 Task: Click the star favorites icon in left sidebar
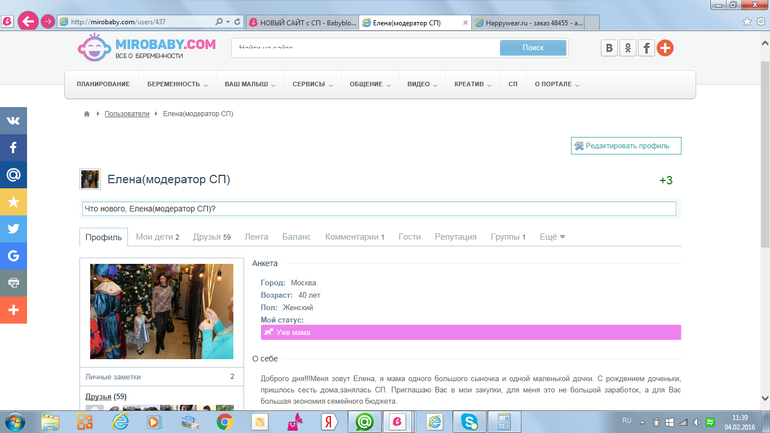(13, 201)
